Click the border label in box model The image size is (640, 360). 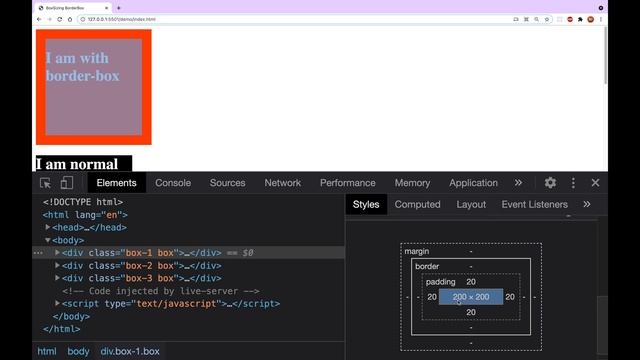point(427,266)
